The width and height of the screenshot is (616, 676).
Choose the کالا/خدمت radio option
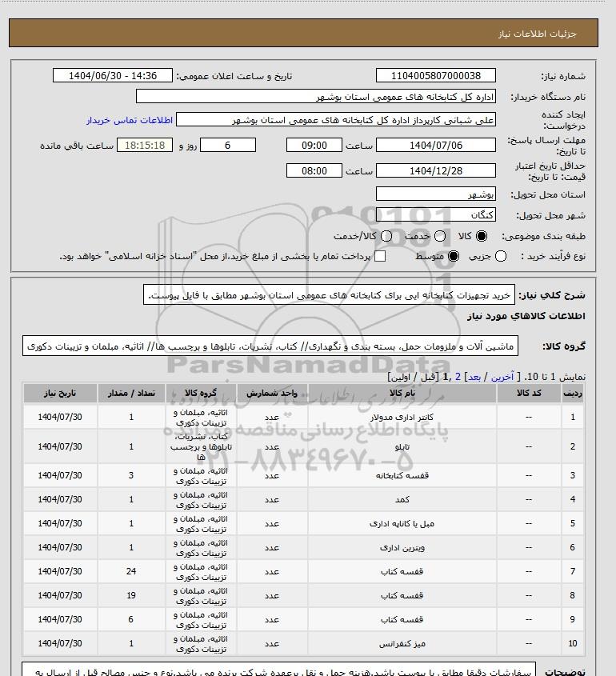[x=386, y=236]
